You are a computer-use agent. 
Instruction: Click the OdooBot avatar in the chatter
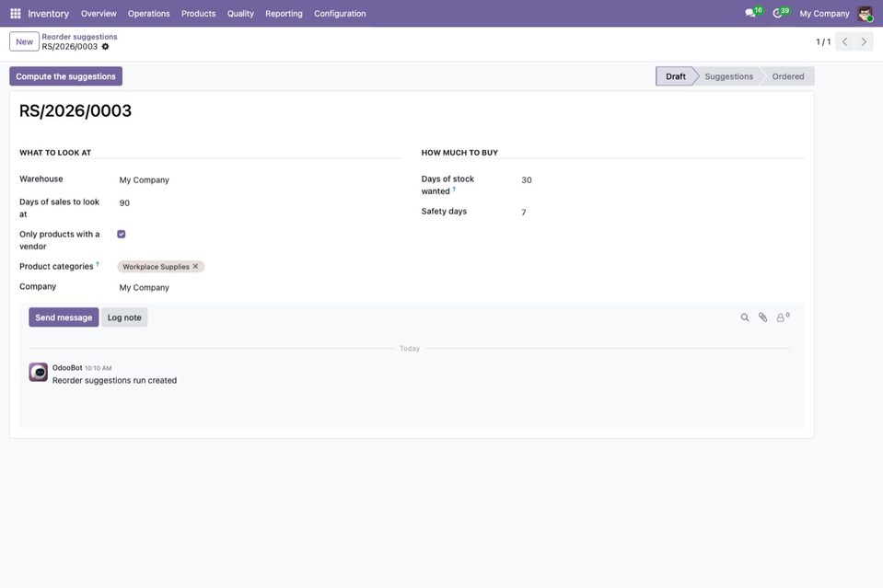39,372
